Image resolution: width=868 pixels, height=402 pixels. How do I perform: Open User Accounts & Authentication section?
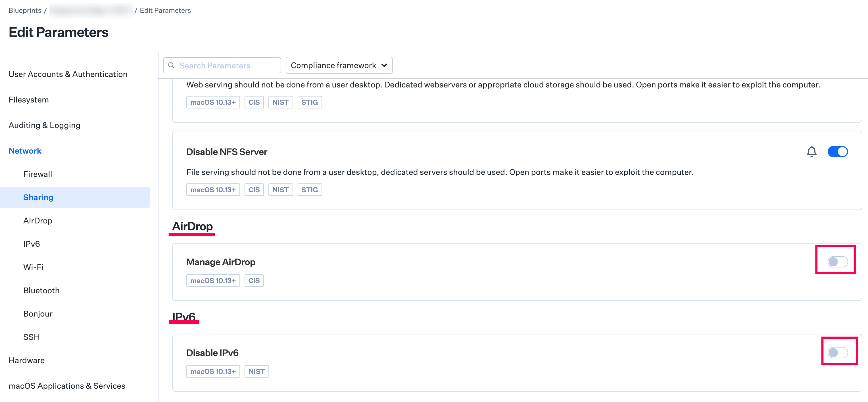tap(68, 74)
